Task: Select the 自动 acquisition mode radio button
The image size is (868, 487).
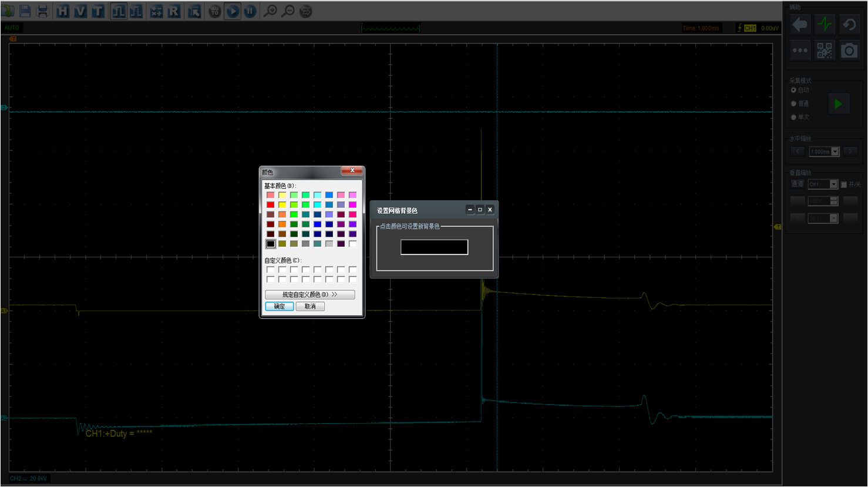Action: (x=793, y=90)
